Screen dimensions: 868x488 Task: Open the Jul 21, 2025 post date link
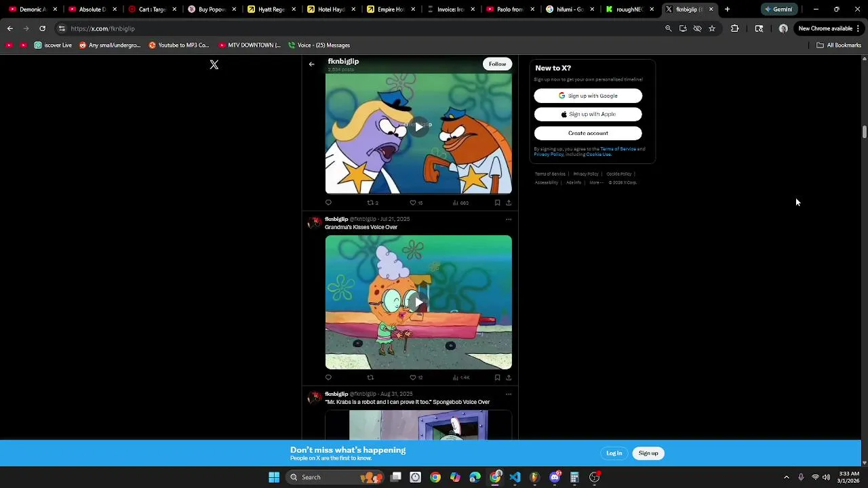pos(395,219)
